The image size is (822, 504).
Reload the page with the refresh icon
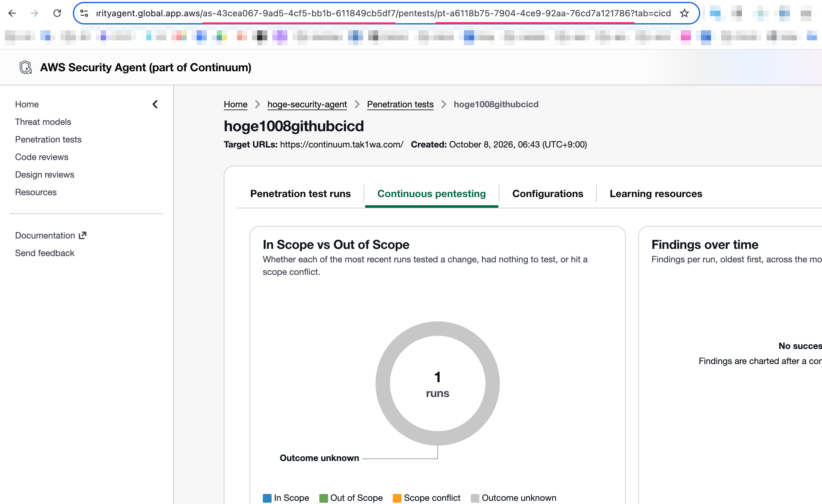pos(57,13)
